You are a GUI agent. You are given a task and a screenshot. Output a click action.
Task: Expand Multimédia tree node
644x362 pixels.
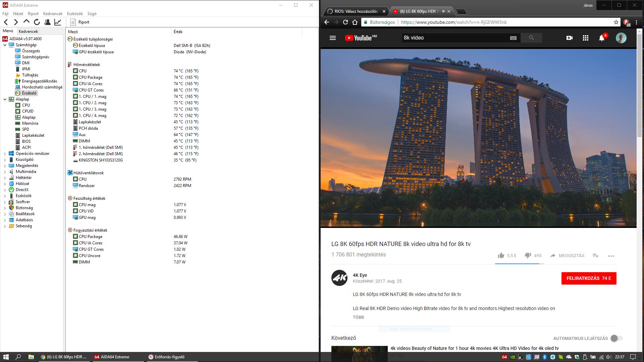[5, 172]
